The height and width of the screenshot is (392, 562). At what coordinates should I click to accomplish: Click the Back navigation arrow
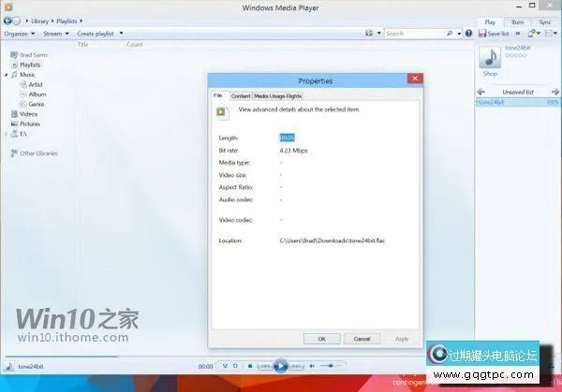pos(8,20)
